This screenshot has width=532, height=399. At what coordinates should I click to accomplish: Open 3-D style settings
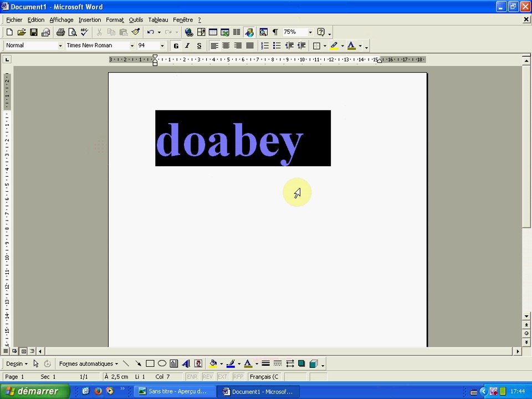[x=314, y=364]
